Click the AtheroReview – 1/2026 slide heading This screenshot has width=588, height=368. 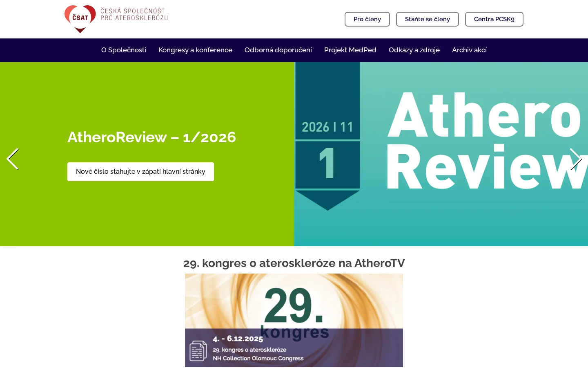point(151,137)
